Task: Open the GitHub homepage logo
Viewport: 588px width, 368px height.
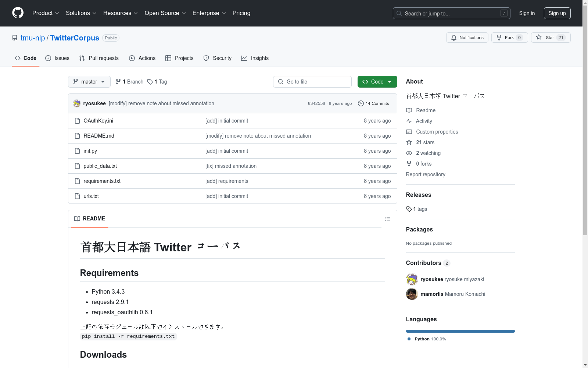Action: pyautogui.click(x=18, y=13)
